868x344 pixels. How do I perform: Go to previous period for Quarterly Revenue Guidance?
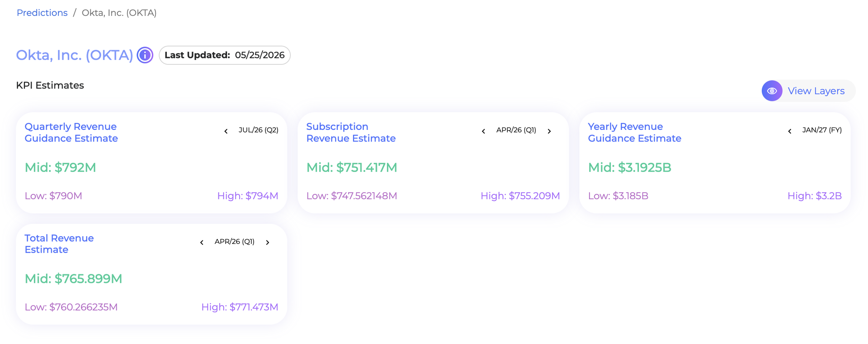pos(226,131)
